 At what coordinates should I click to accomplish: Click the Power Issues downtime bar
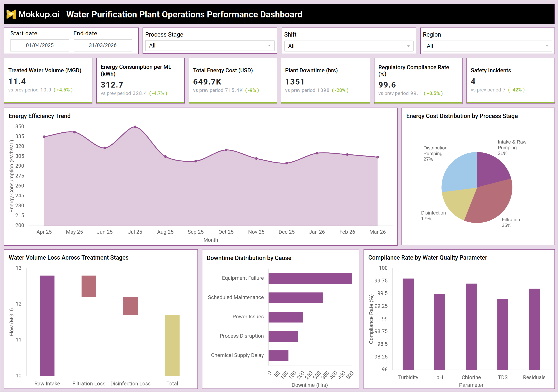tap(286, 317)
